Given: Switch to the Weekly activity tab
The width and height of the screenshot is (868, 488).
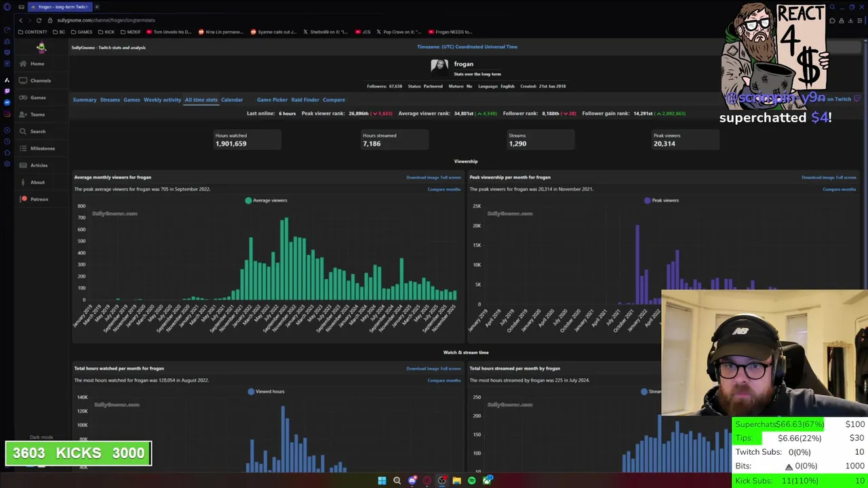Looking at the screenshot, I should click(162, 100).
